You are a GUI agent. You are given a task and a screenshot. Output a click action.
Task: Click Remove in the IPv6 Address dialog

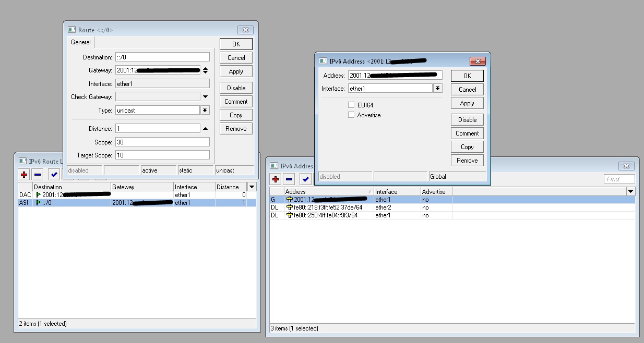468,160
